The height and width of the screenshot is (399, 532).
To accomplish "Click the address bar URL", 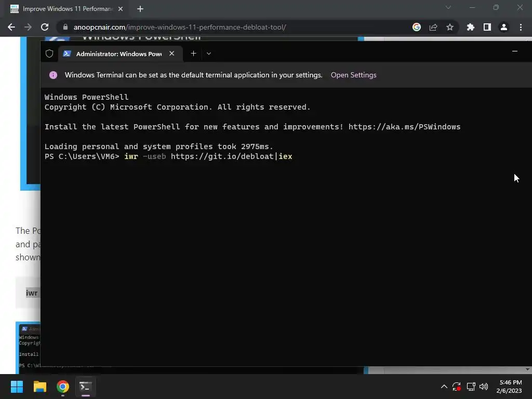I will click(x=180, y=27).
